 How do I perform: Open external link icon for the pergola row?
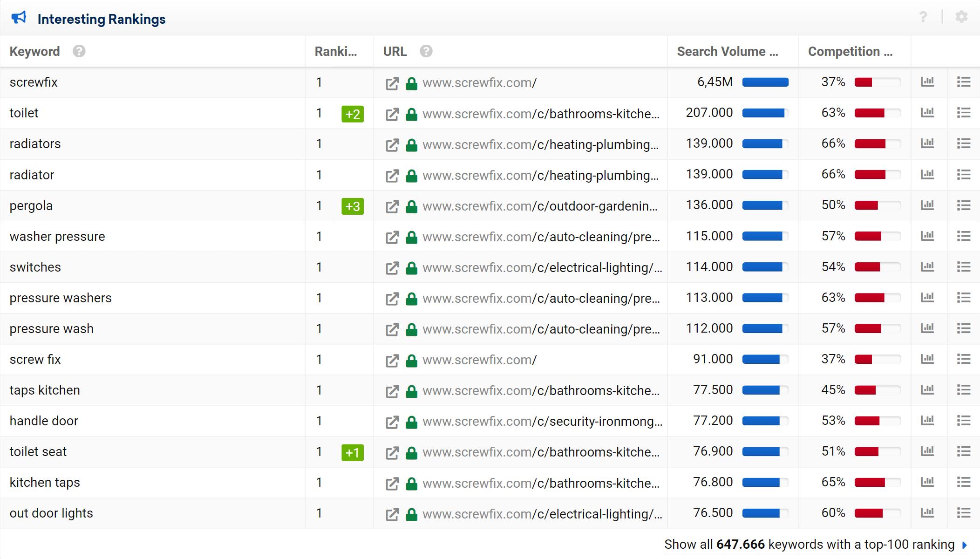pos(392,206)
